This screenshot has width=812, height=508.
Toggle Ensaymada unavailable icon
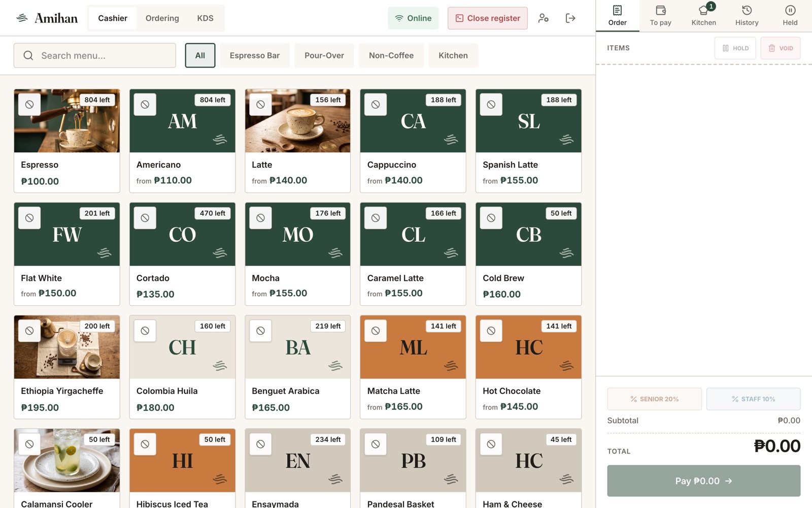pos(260,444)
